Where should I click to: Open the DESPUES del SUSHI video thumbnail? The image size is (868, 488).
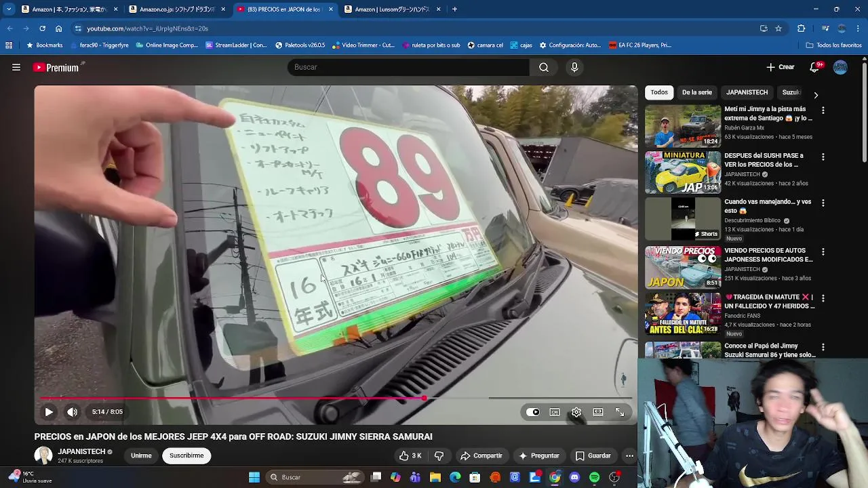tap(683, 172)
